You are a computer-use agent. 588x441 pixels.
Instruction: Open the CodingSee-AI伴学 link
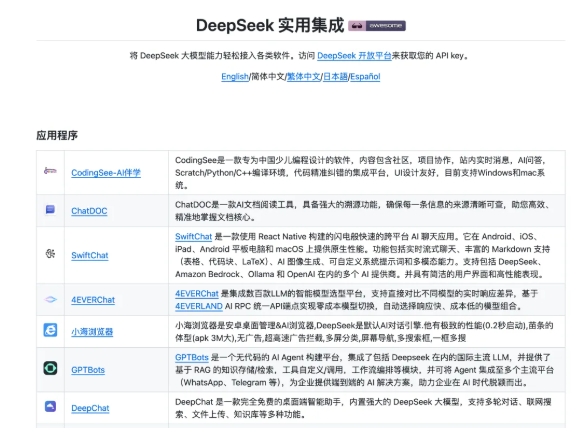pyautogui.click(x=106, y=173)
